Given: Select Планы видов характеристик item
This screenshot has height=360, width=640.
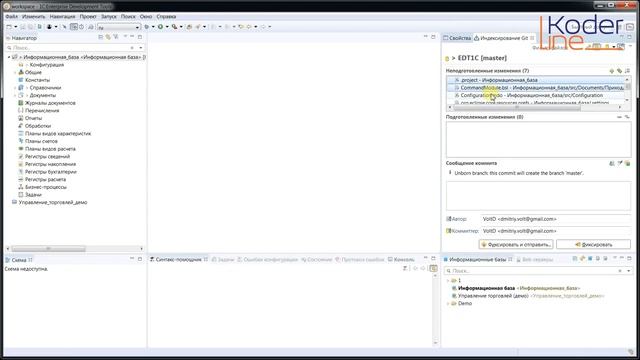Looking at the screenshot, I should pyautogui.click(x=58, y=133).
